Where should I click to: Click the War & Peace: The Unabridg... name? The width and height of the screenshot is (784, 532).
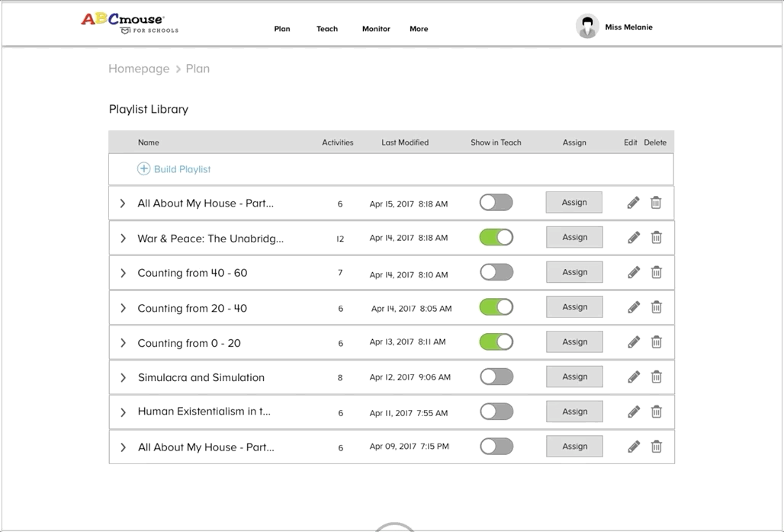click(210, 239)
